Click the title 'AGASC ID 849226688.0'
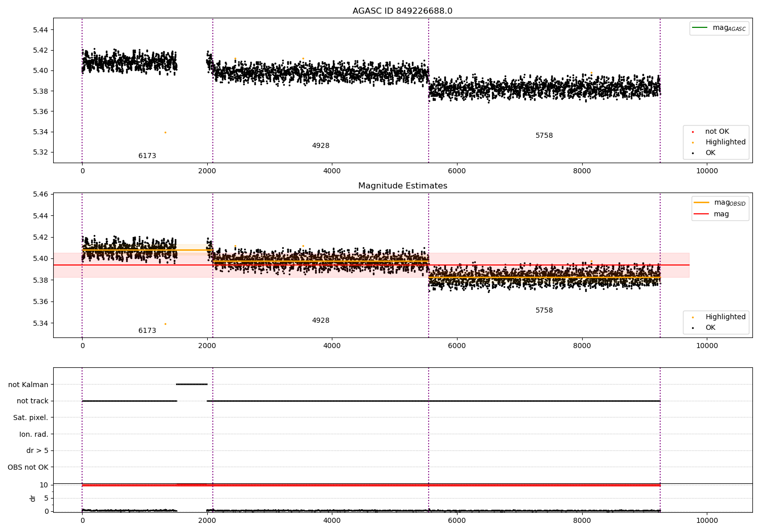This screenshot has height=532, width=760. (x=402, y=11)
